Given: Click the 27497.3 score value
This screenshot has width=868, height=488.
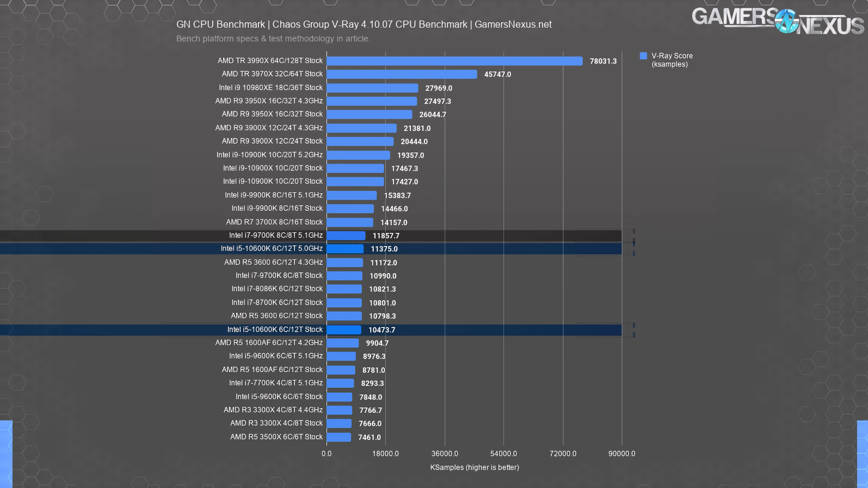Looking at the screenshot, I should [x=438, y=101].
